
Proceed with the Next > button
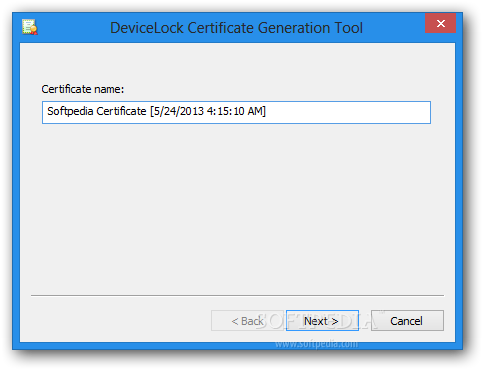[x=322, y=321]
